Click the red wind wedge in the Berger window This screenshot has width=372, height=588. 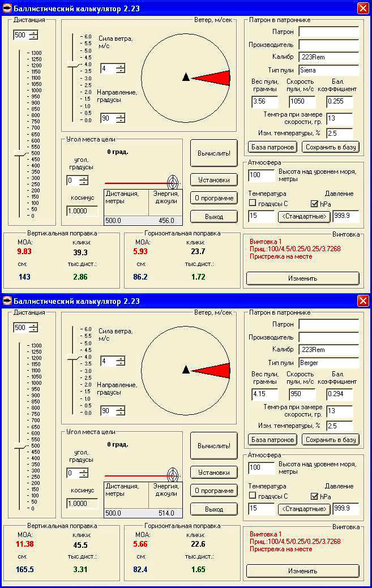(x=215, y=370)
